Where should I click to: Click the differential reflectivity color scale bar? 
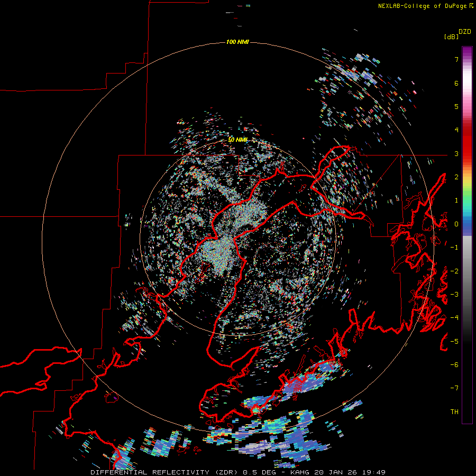pyautogui.click(x=467, y=235)
